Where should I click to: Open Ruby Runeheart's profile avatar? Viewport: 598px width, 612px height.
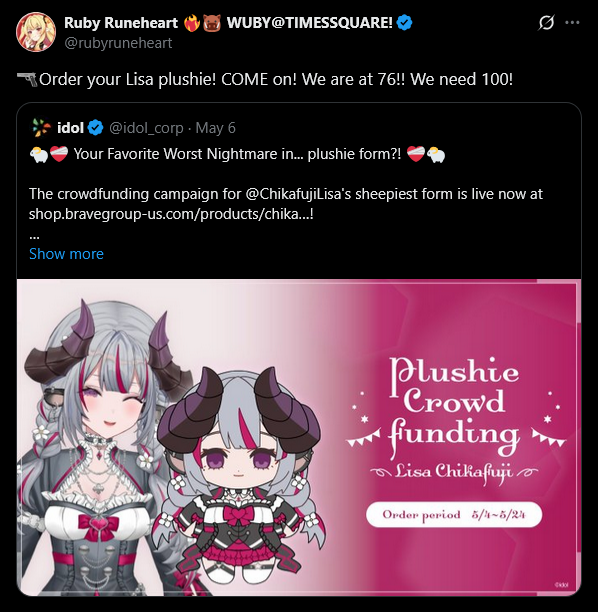pyautogui.click(x=36, y=32)
